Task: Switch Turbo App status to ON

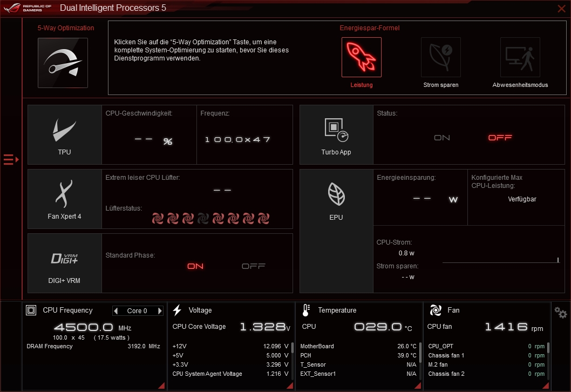Action: (441, 138)
